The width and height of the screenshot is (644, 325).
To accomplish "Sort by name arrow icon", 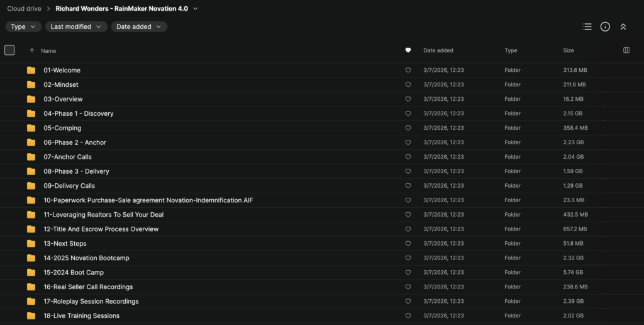I will [x=31, y=50].
